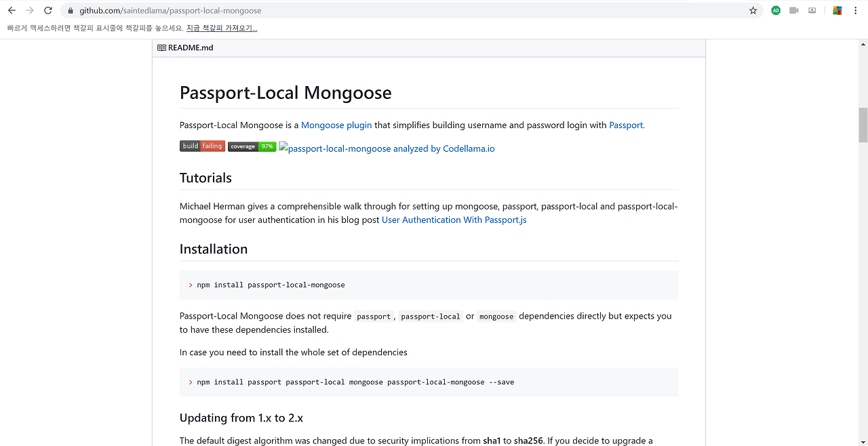Click the page vertical scrollbar thumb
868x446 pixels.
point(863,125)
